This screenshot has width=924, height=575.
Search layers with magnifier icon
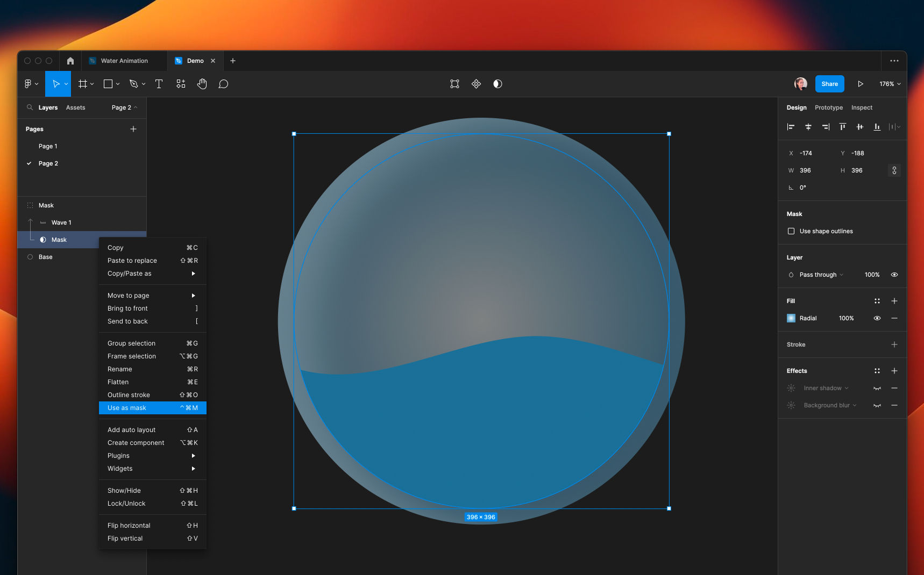[30, 107]
